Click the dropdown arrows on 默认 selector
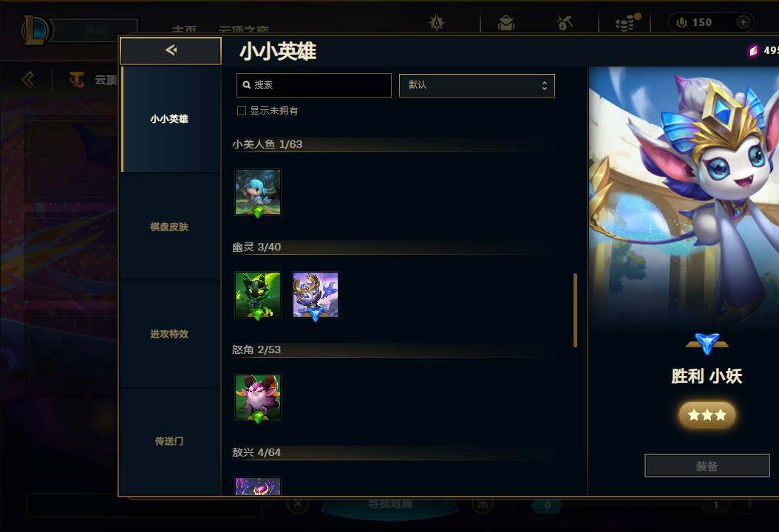This screenshot has width=779, height=532. tap(545, 86)
